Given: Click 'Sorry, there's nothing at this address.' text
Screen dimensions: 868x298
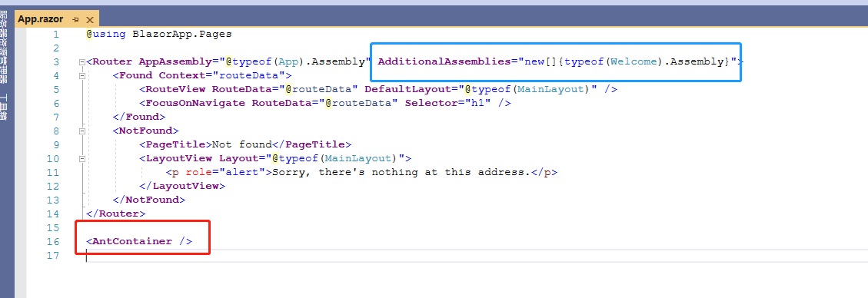Looking at the screenshot, I should [401, 172].
